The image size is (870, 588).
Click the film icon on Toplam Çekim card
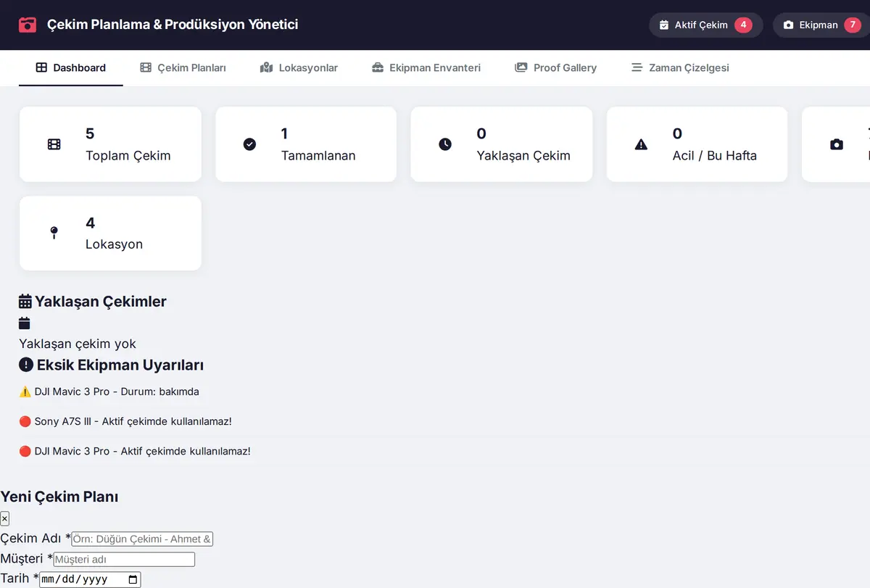pos(54,144)
